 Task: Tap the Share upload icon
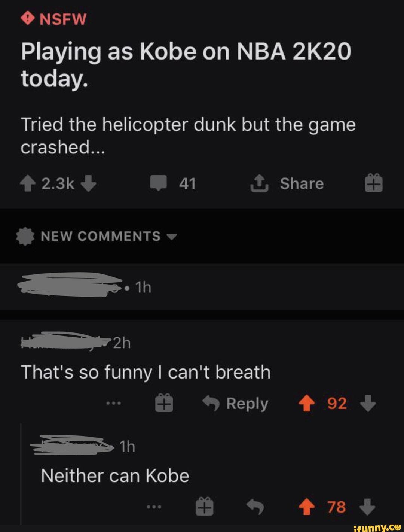click(x=259, y=184)
